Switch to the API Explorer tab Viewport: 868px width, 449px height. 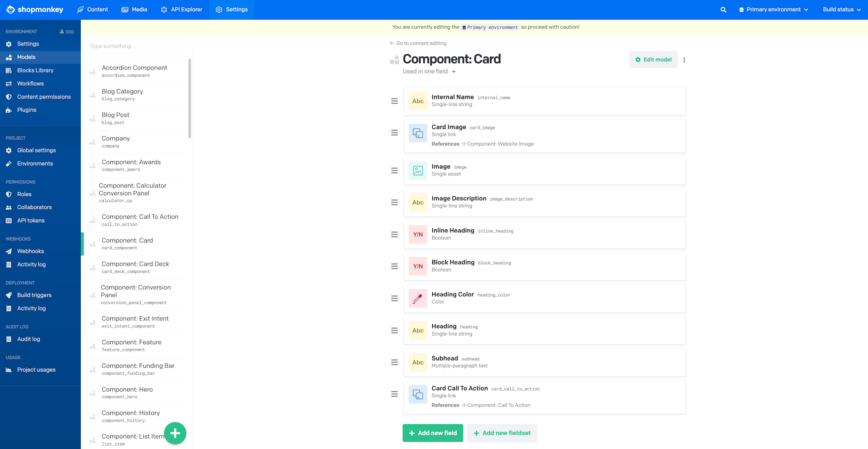point(181,10)
